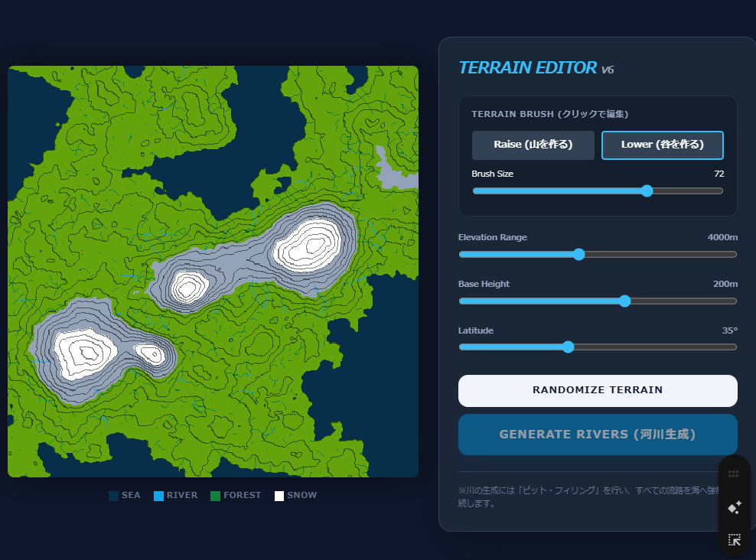Click the drag handle grip icon
Image resolution: width=756 pixels, height=560 pixels.
pyautogui.click(x=734, y=474)
